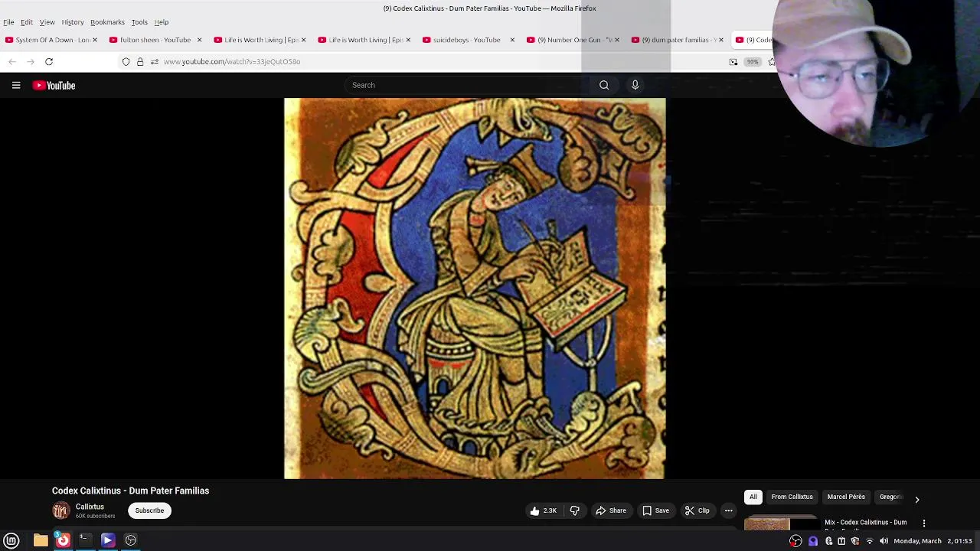Click the video title Codex Calixtinus
The image size is (980, 551).
pos(130,491)
